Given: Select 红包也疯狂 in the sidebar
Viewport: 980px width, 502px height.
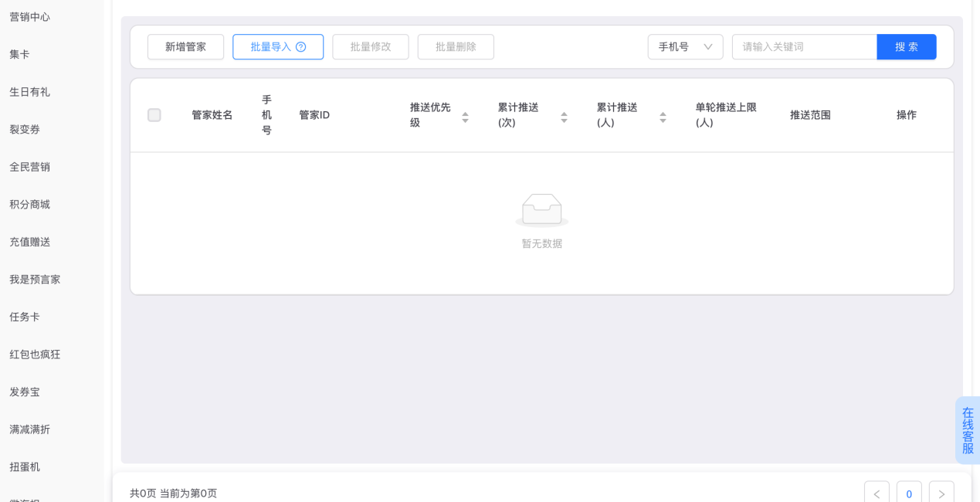Looking at the screenshot, I should point(35,354).
